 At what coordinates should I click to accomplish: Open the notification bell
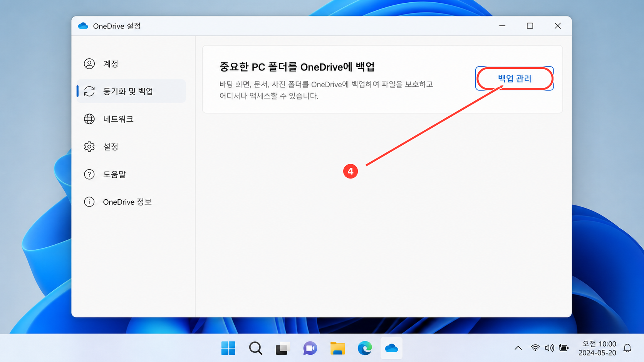point(627,348)
